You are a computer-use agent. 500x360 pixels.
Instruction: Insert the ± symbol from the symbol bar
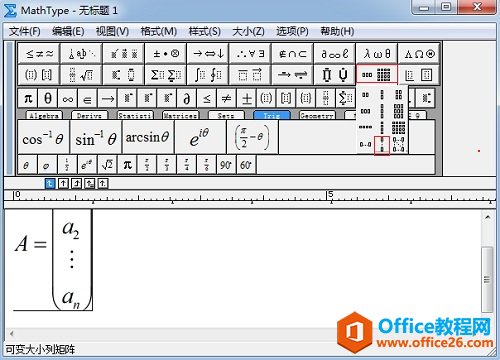(x=246, y=98)
